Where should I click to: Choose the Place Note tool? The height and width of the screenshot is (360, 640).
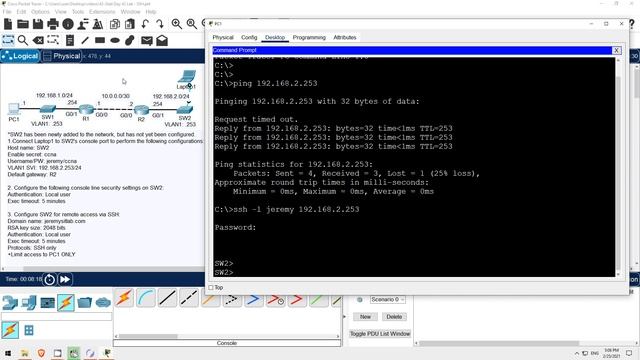pos(70,40)
